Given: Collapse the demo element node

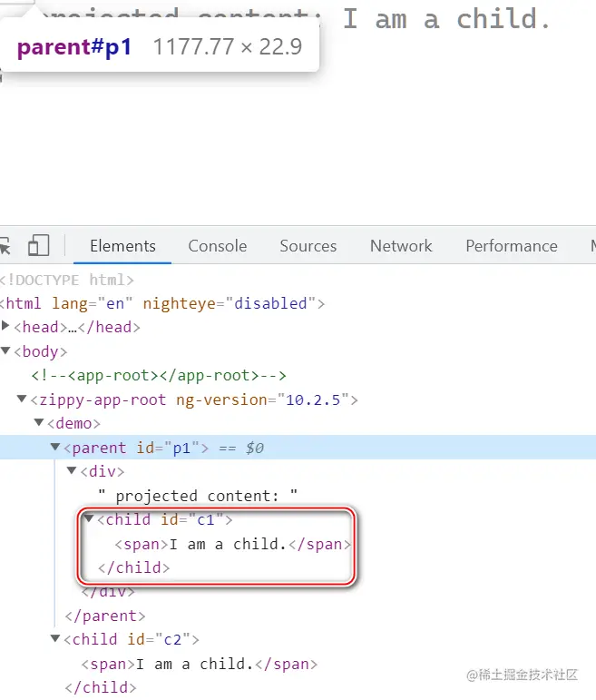Looking at the screenshot, I should pos(39,422).
